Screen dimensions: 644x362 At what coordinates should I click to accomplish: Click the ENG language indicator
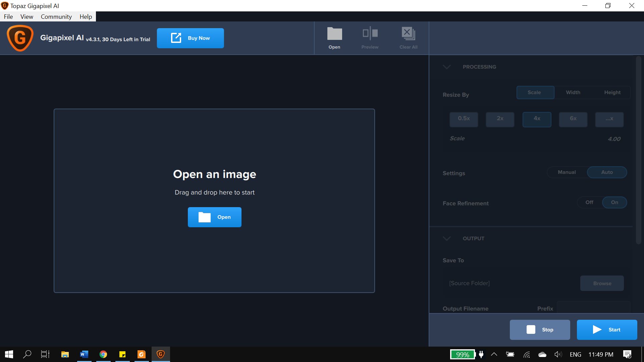[x=575, y=354]
